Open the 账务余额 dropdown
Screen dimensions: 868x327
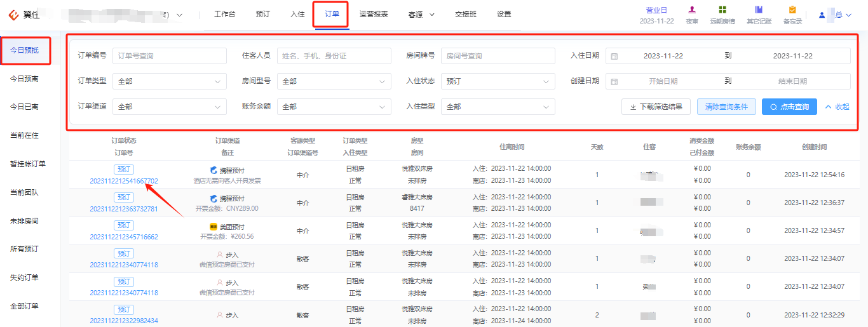[334, 107]
